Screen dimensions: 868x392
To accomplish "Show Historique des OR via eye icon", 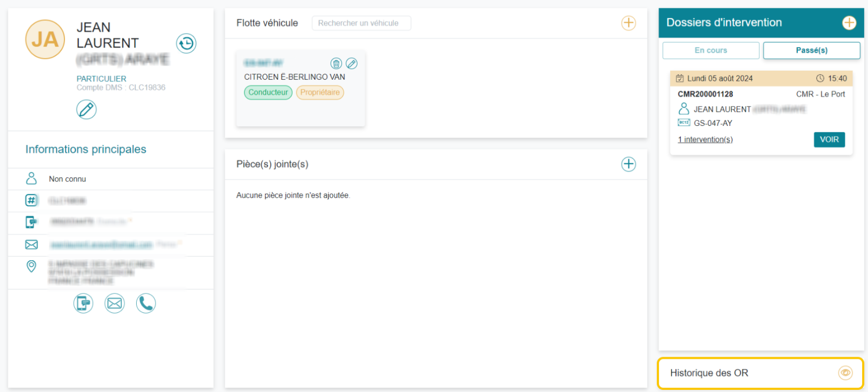I will click(x=845, y=373).
